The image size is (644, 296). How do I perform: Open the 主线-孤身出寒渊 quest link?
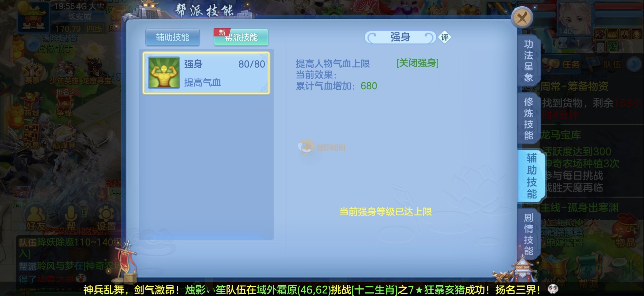tap(579, 208)
